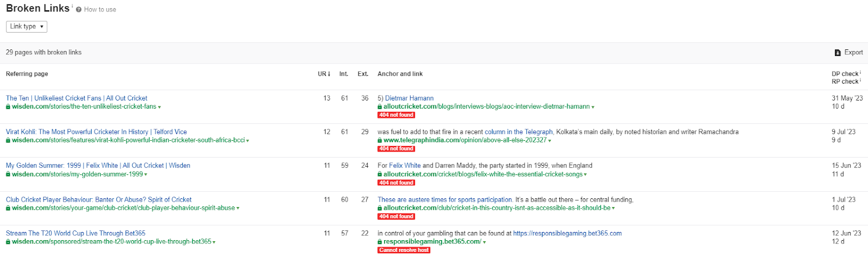868x257 pixels.
Task: Expand dropdown caret after the-ten-unlikeliest-cricket-fans URL
Action: click(x=159, y=107)
